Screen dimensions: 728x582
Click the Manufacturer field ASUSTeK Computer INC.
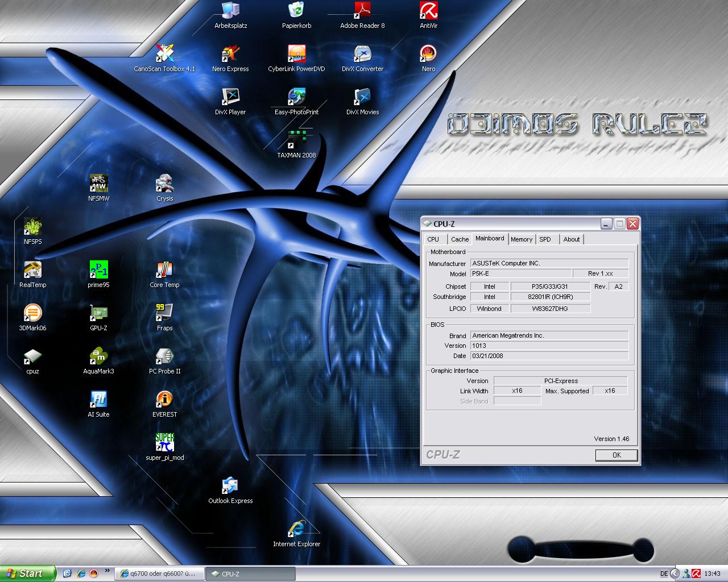[549, 263]
